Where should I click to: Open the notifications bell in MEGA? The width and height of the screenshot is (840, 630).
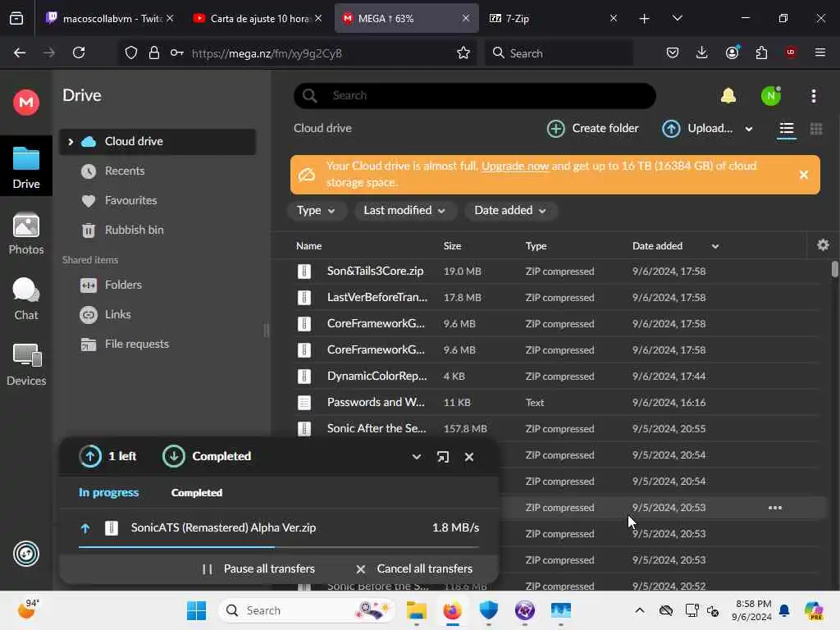pyautogui.click(x=728, y=96)
